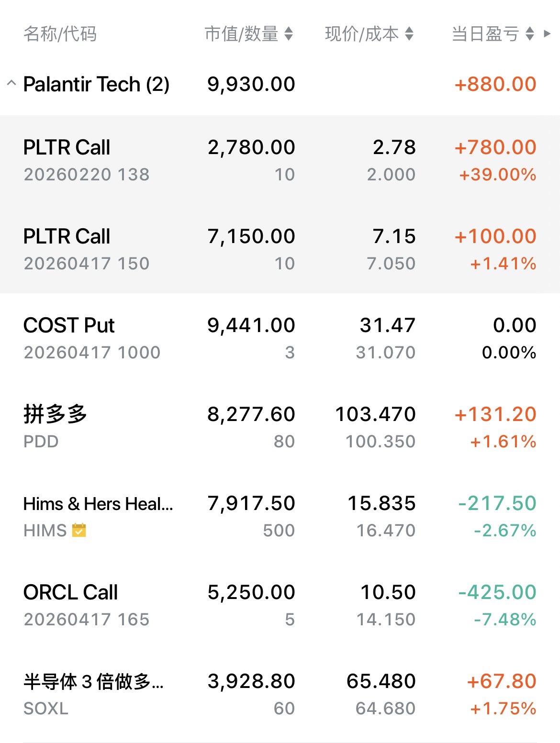This screenshot has width=560, height=743.
Task: Sort by daily profit/loss arrows
Action: [x=530, y=34]
